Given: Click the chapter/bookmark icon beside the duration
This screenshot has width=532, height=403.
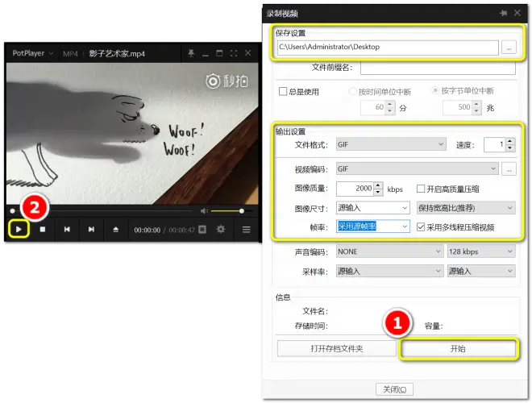Looking at the screenshot, I should tap(202, 230).
